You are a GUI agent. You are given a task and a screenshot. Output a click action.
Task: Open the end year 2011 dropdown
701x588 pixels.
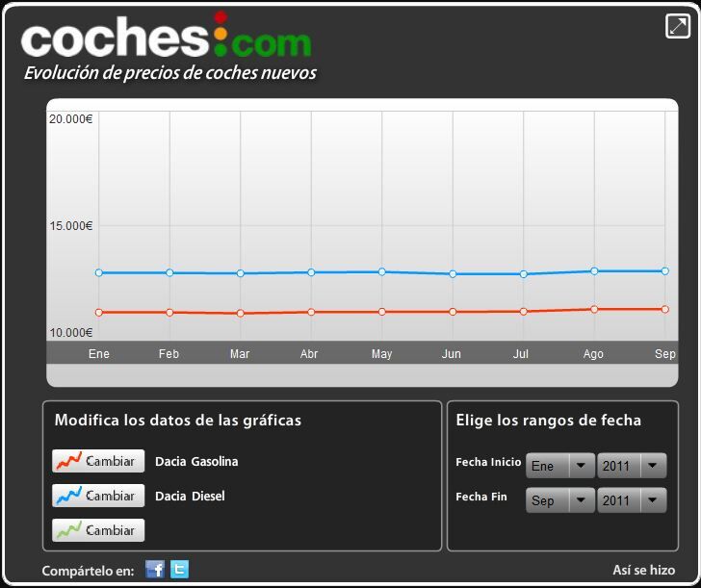point(631,500)
